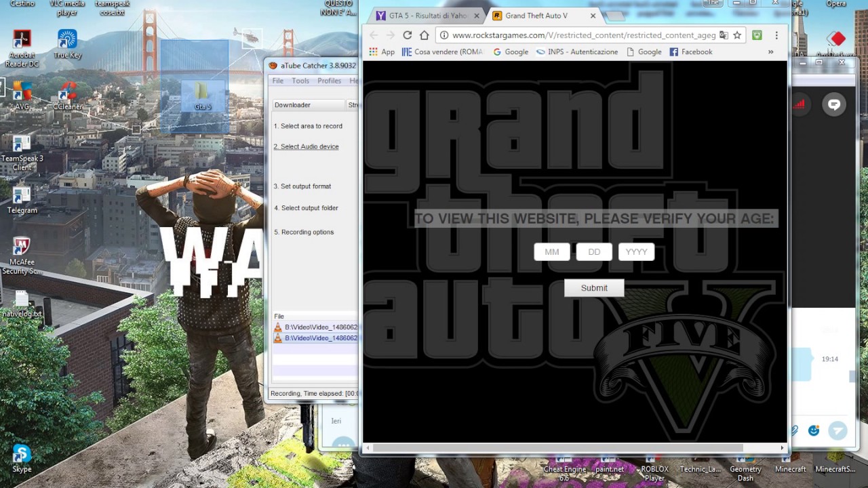Open CCleaner desktop icon
Image resolution: width=868 pixels, height=488 pixels.
(67, 96)
